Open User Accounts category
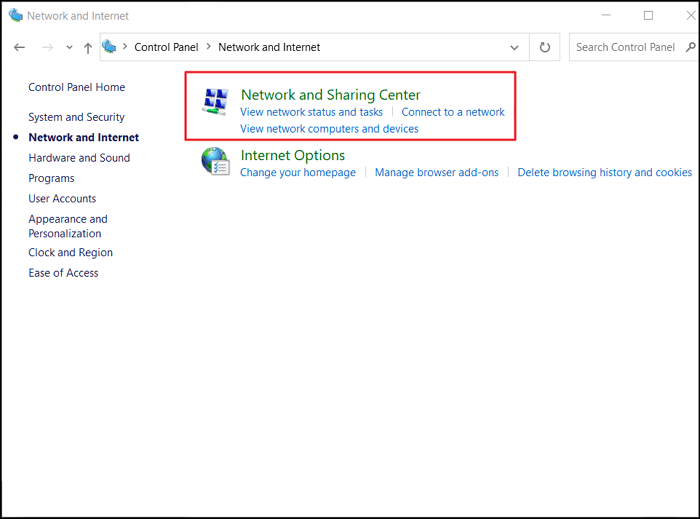700x519 pixels. (x=62, y=199)
